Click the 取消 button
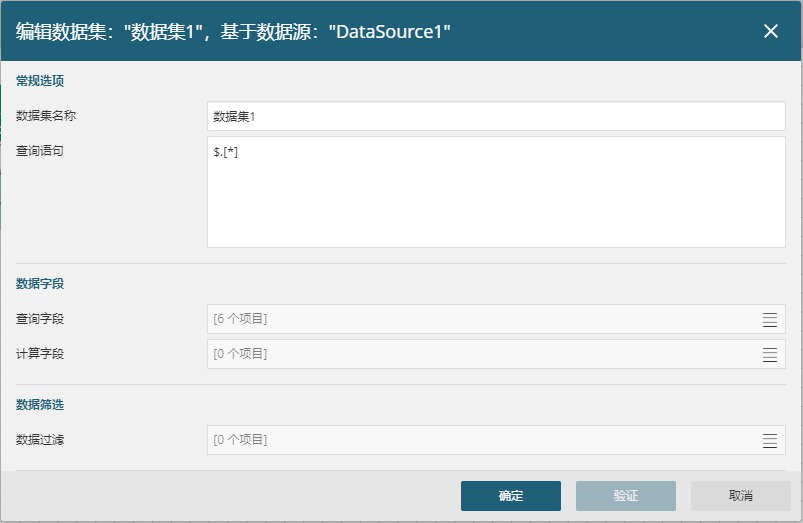The width and height of the screenshot is (803, 523). click(741, 495)
